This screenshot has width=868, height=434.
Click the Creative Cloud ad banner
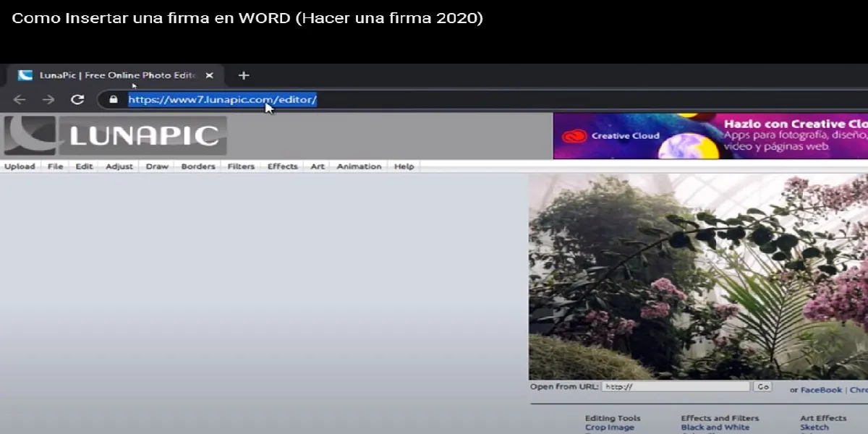710,136
